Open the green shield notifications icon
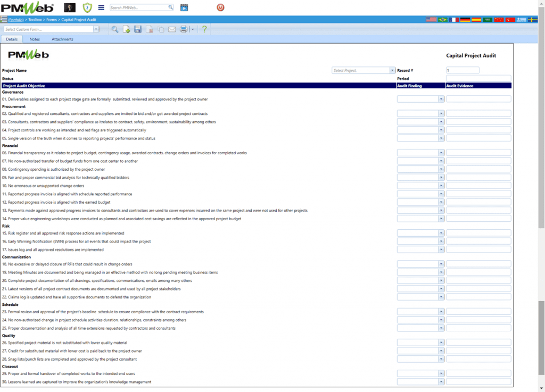This screenshot has width=545, height=392. tap(87, 7)
